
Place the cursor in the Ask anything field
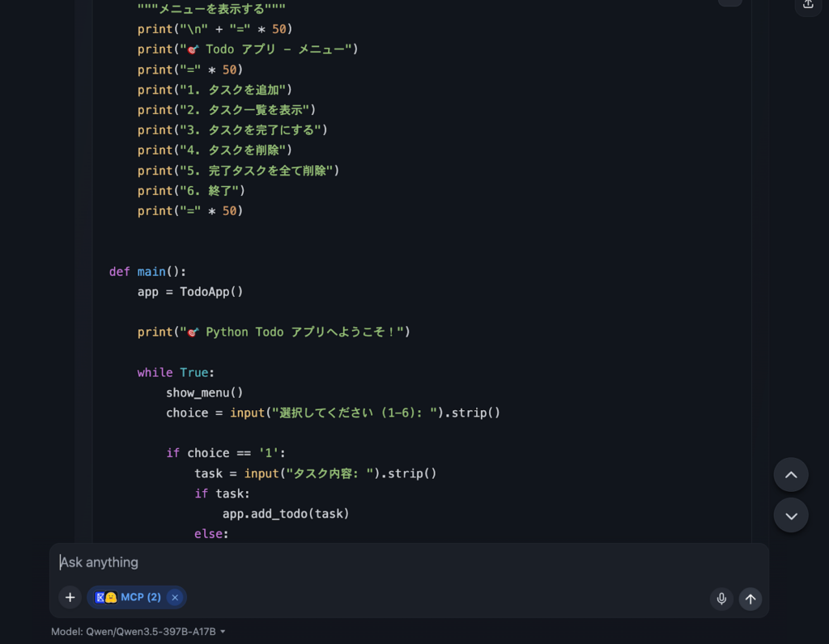tap(324, 562)
